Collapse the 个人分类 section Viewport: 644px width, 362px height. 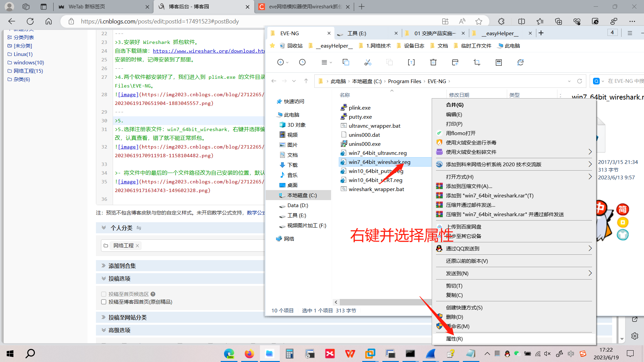(104, 228)
